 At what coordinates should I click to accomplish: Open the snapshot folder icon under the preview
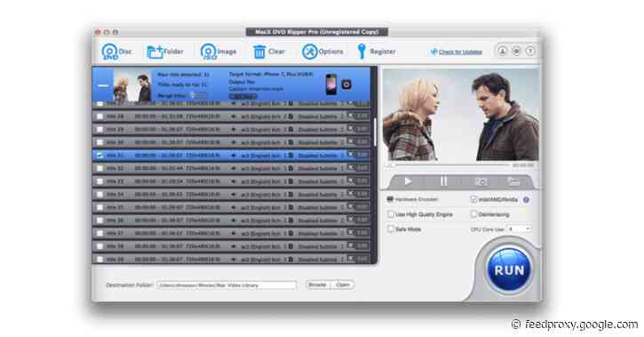513,181
